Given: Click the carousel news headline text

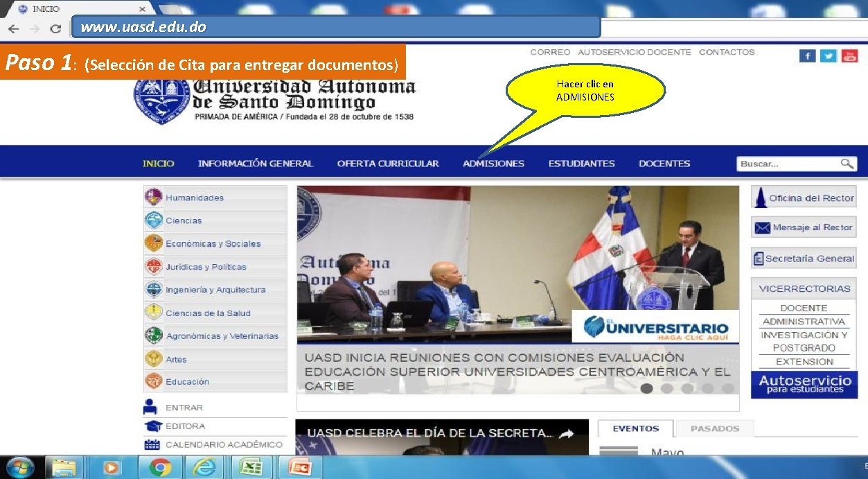Looking at the screenshot, I should tap(518, 372).
